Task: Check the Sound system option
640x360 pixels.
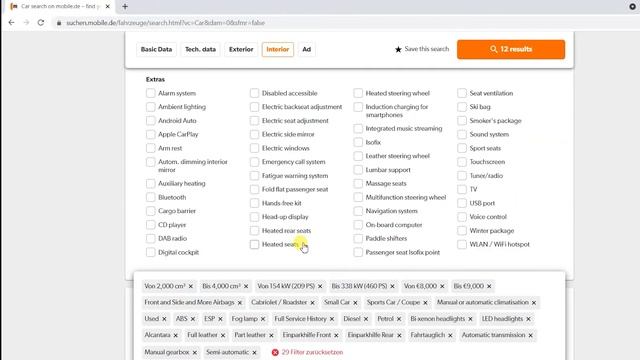Action: click(462, 134)
